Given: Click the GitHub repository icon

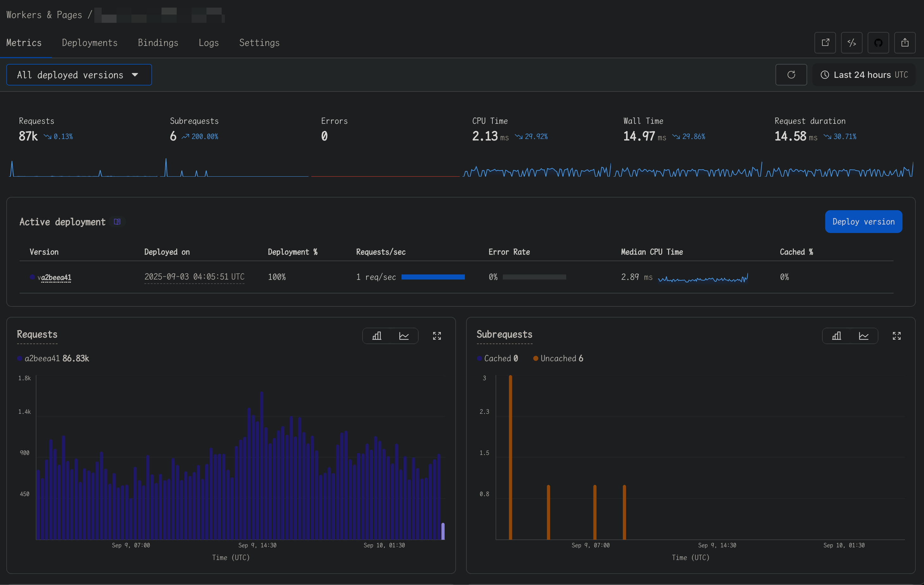Looking at the screenshot, I should [x=878, y=43].
